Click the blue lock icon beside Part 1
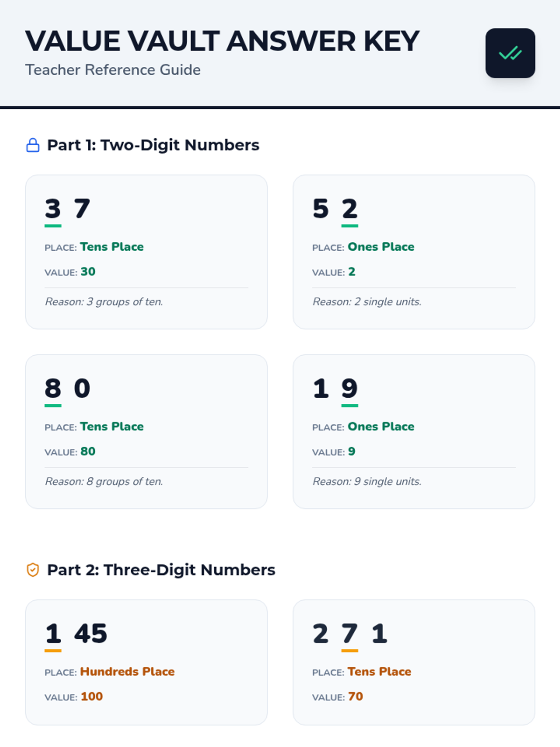 [x=33, y=145]
